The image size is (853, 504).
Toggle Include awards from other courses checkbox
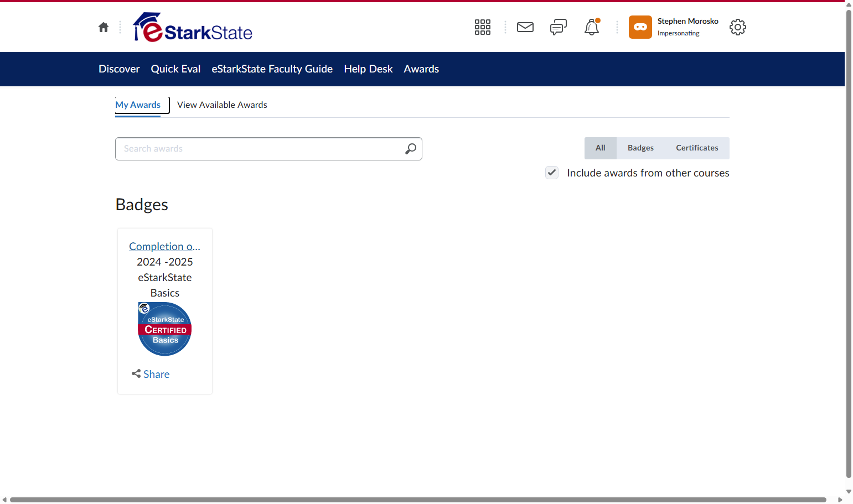(x=552, y=173)
